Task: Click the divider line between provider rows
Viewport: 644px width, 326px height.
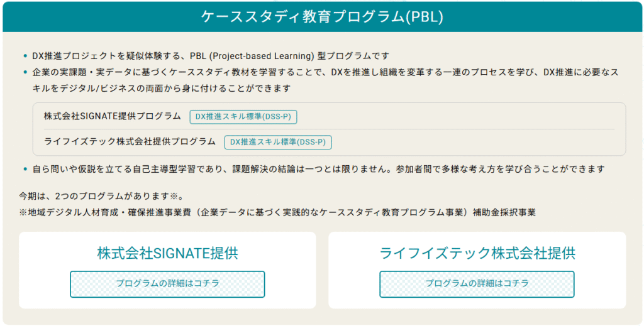Action: (329, 129)
